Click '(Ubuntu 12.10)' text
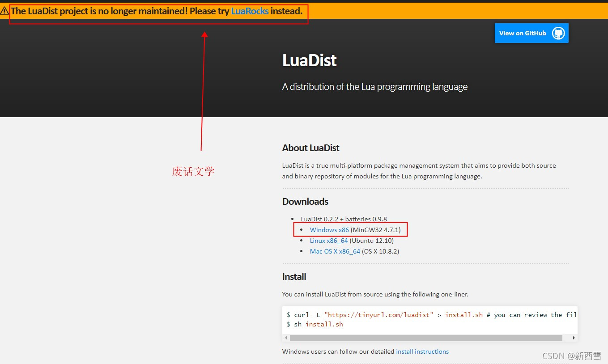 pos(372,241)
